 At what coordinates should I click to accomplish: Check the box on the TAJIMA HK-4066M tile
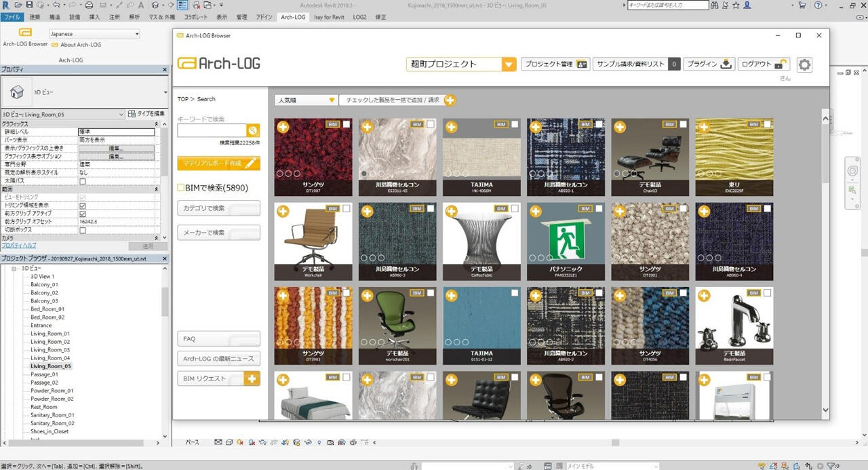(515, 124)
